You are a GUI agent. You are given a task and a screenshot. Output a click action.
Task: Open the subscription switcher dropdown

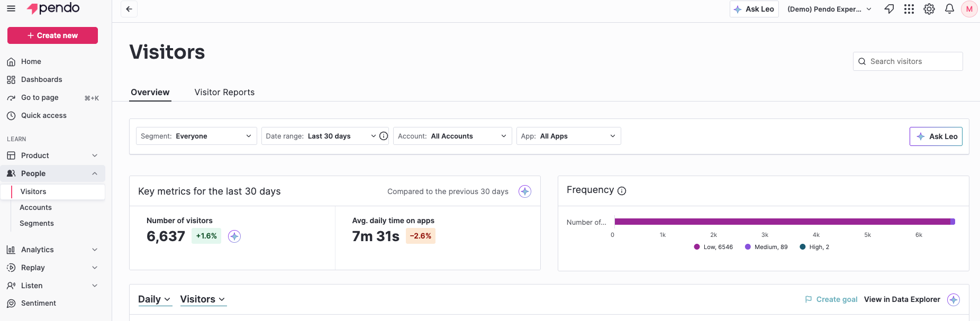(x=829, y=9)
